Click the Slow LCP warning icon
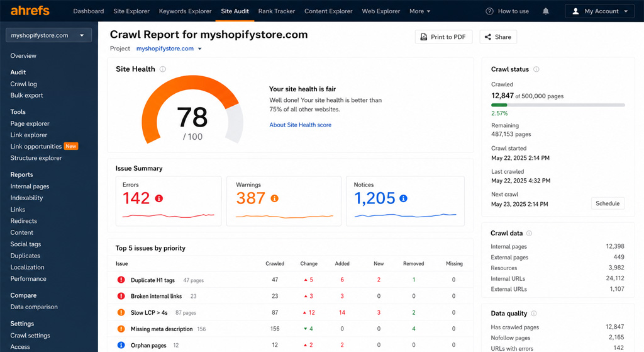The width and height of the screenshot is (644, 352). 121,312
